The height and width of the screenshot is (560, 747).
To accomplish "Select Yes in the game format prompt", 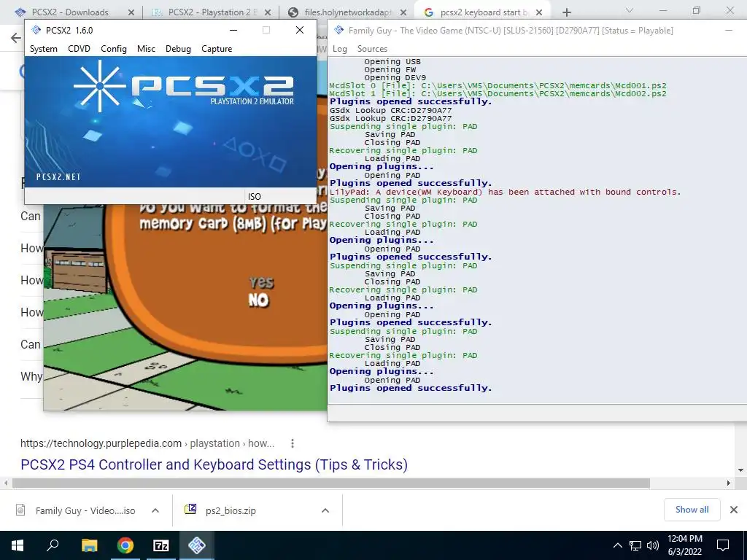I will tap(261, 282).
